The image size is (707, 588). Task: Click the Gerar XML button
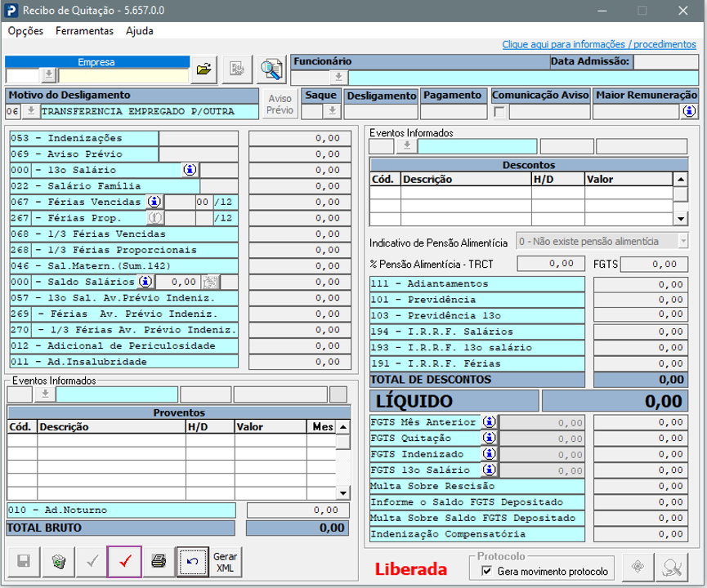(x=225, y=562)
